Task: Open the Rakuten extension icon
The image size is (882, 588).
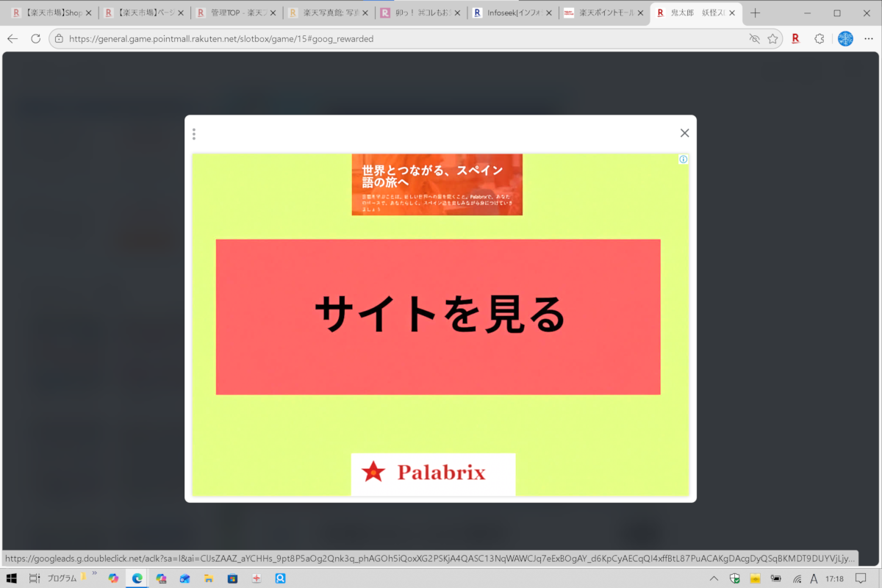Action: (795, 38)
